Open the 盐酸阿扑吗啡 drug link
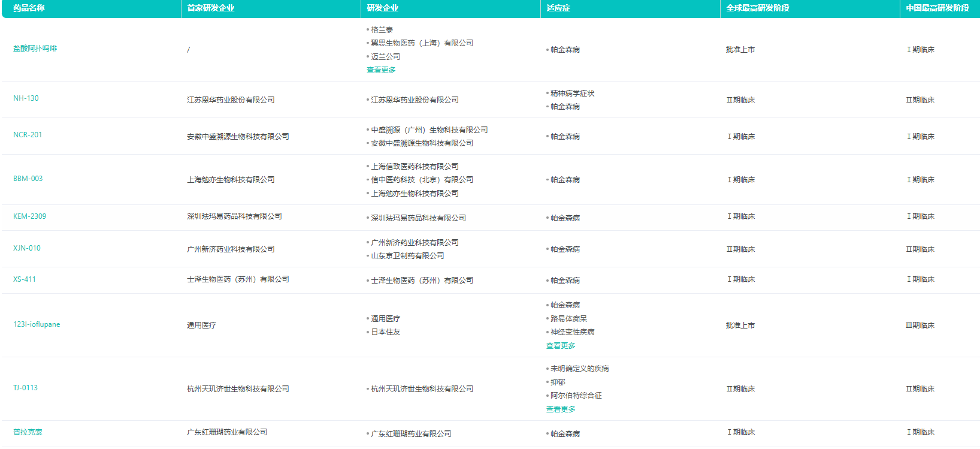This screenshot has width=980, height=449. tap(35, 49)
